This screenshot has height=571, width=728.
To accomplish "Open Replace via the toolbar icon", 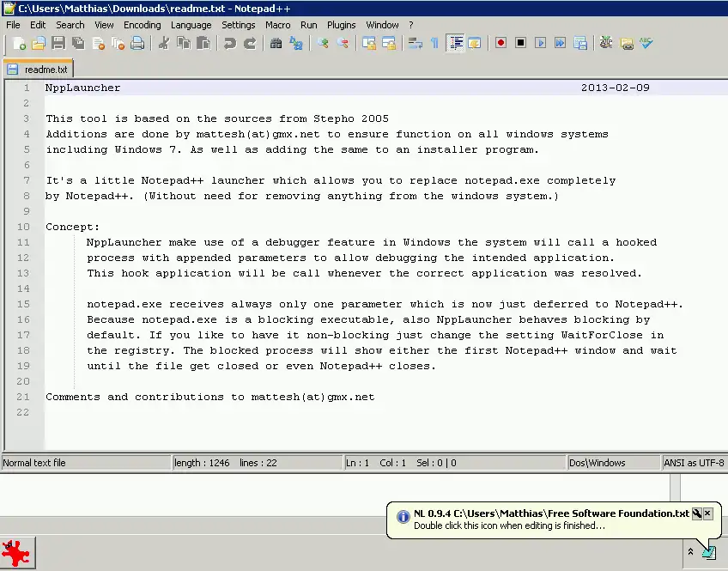I will coord(295,43).
